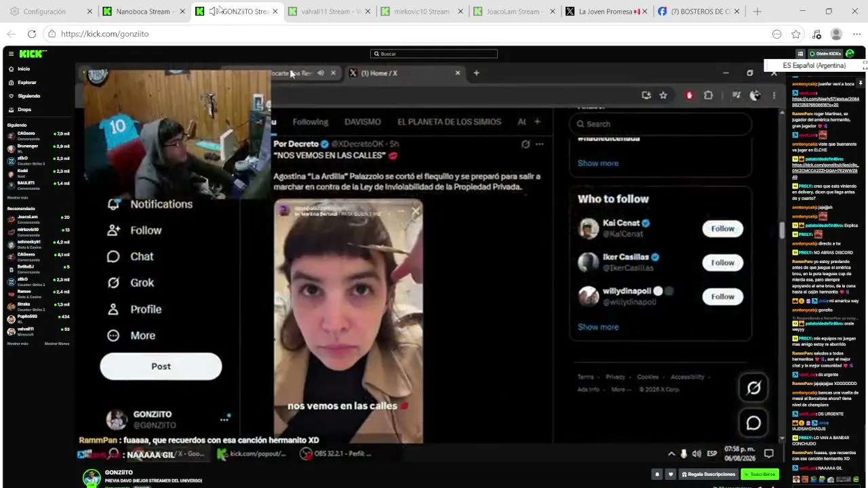Click the Grok icon on the Por Decreto post
Screen dimensions: 868x488
tap(526, 144)
